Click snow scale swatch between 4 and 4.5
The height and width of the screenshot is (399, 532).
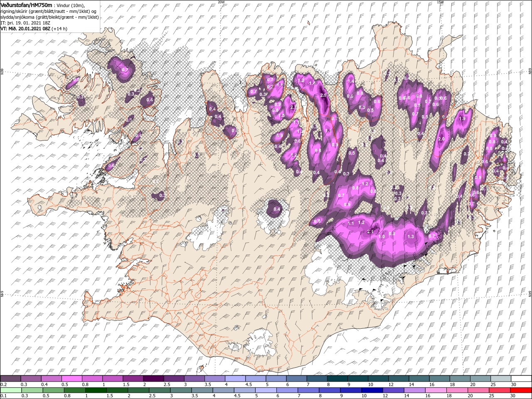coord(235,379)
